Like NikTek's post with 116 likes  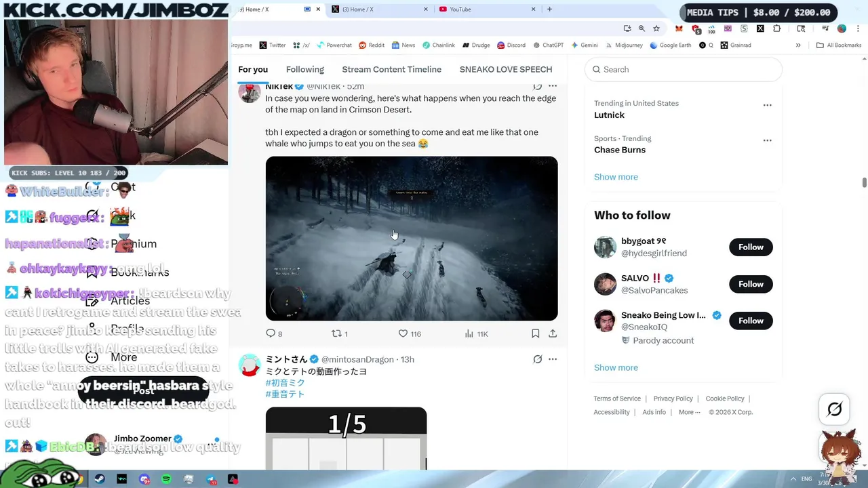click(x=410, y=333)
